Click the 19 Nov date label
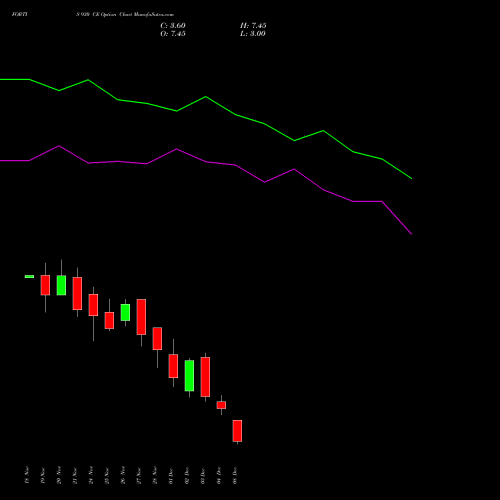The width and height of the screenshot is (500, 500). point(43,476)
